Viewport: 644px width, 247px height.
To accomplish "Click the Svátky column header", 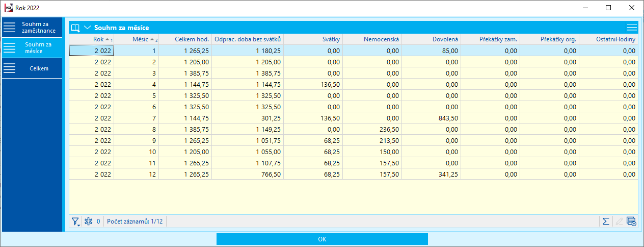I will 313,39.
